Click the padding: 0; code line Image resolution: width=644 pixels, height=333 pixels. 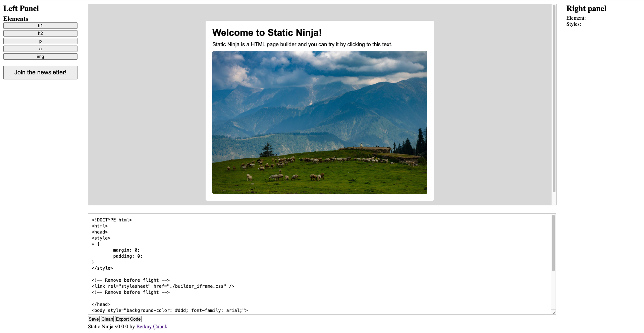tap(128, 256)
